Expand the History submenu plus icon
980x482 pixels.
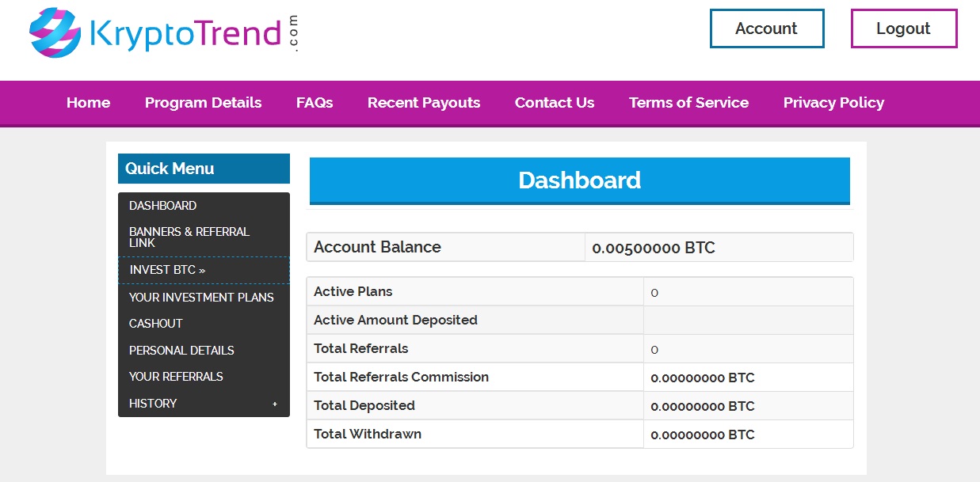[x=275, y=404]
